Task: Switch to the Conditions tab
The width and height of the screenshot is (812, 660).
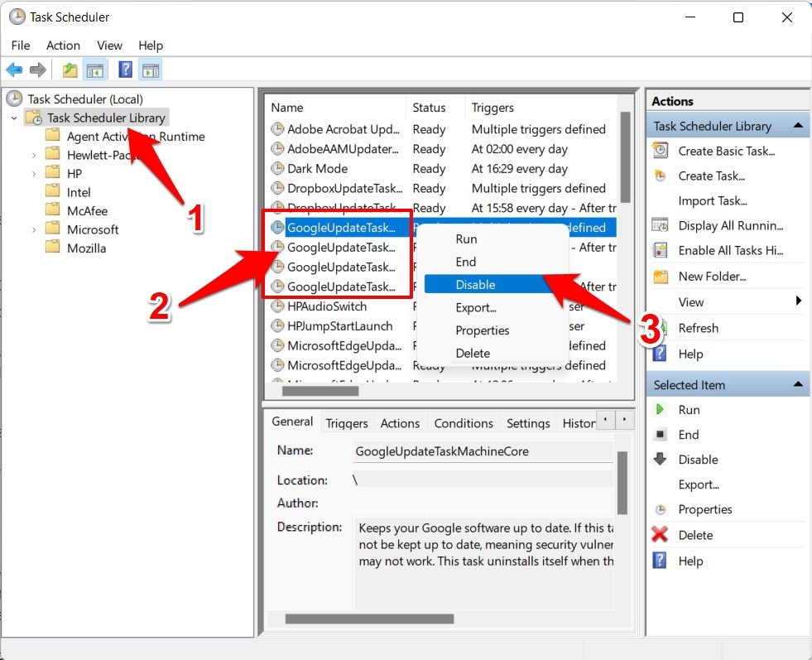Action: tap(464, 423)
